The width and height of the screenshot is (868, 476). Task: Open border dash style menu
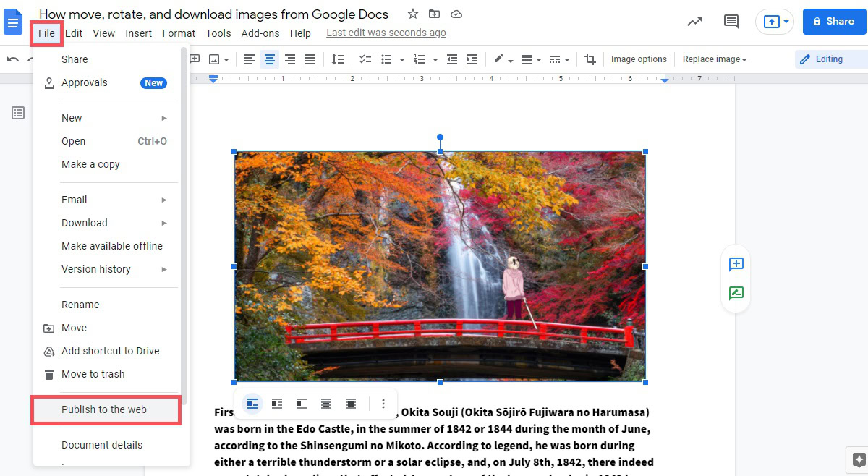(x=559, y=59)
